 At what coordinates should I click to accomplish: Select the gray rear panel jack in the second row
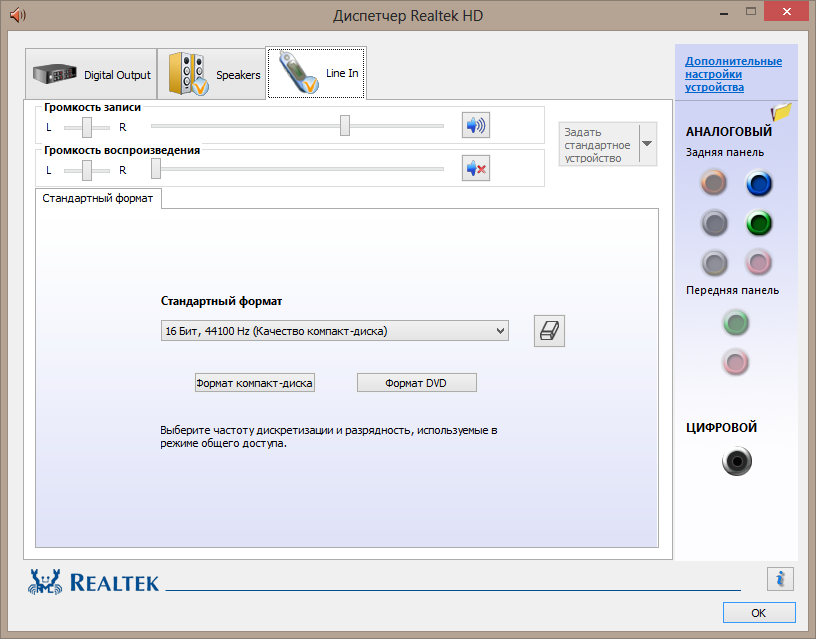pyautogui.click(x=714, y=223)
